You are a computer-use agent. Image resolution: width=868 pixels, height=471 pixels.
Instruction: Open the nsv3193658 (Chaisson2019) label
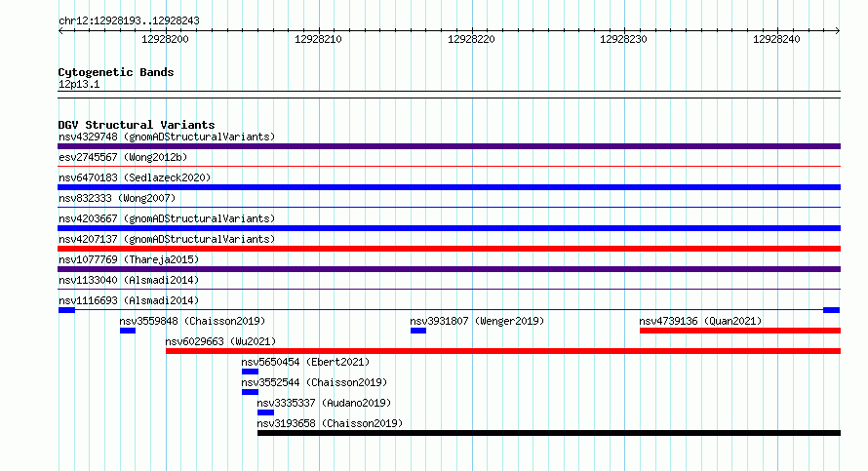[330, 423]
